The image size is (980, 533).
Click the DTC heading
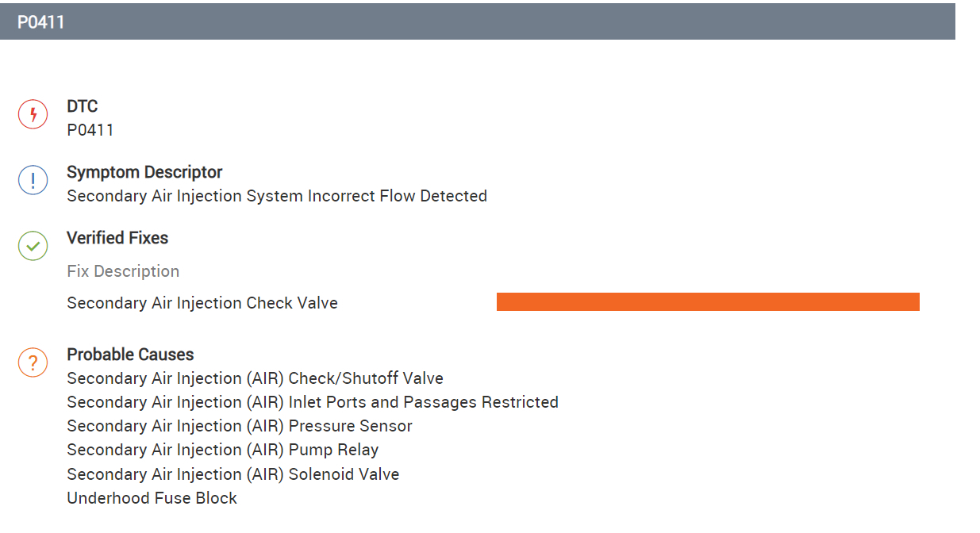(83, 106)
